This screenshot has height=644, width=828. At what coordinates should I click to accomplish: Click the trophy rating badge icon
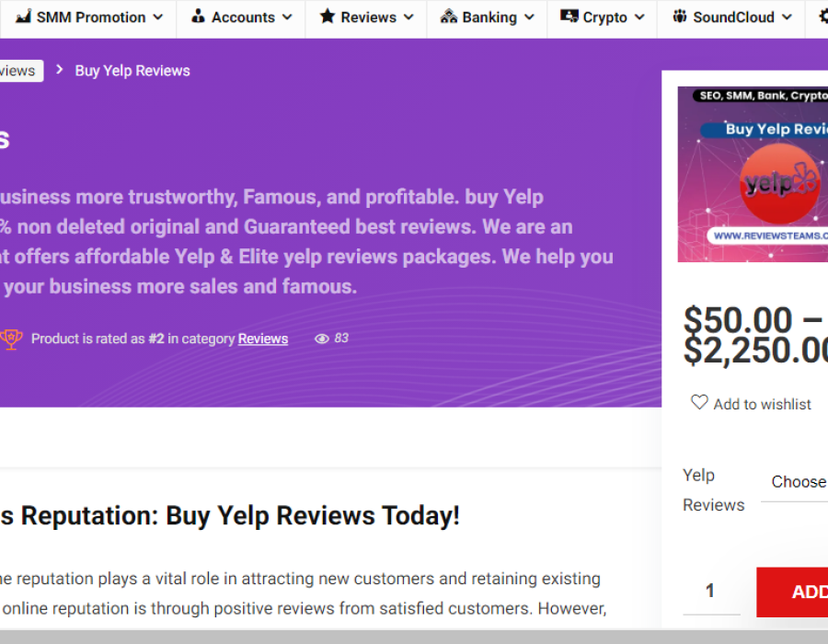[11, 339]
